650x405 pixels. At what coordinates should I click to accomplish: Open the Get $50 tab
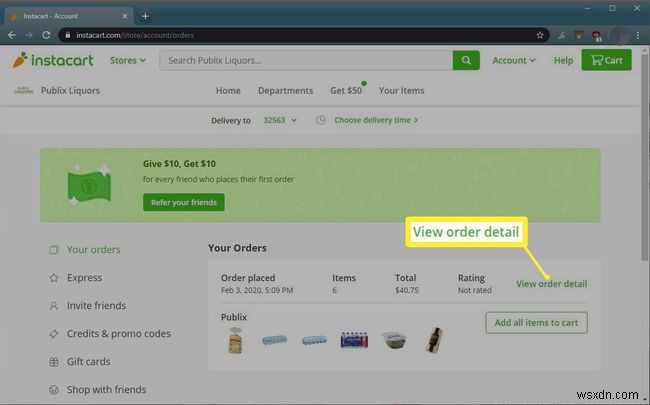(346, 90)
